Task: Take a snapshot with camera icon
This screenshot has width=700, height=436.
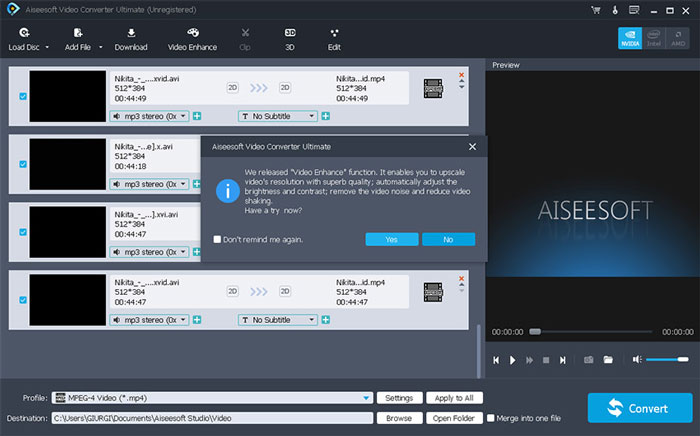Action: point(589,360)
